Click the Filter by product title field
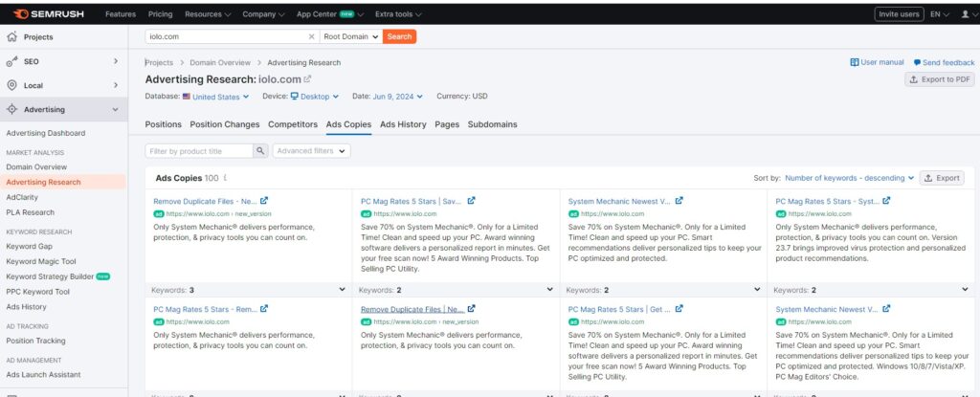This screenshot has height=397, width=980. (x=199, y=151)
